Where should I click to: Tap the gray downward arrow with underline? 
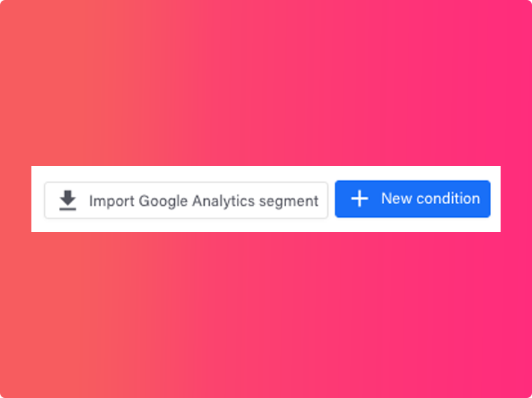[67, 200]
